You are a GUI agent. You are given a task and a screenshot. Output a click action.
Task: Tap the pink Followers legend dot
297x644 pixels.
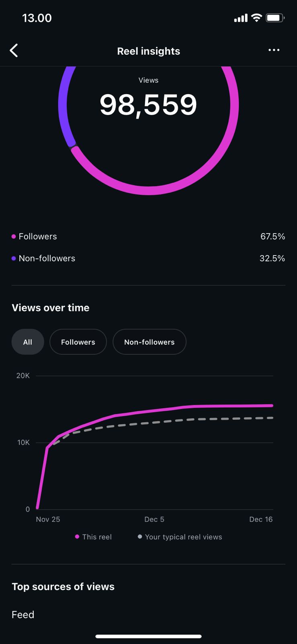[x=14, y=237]
